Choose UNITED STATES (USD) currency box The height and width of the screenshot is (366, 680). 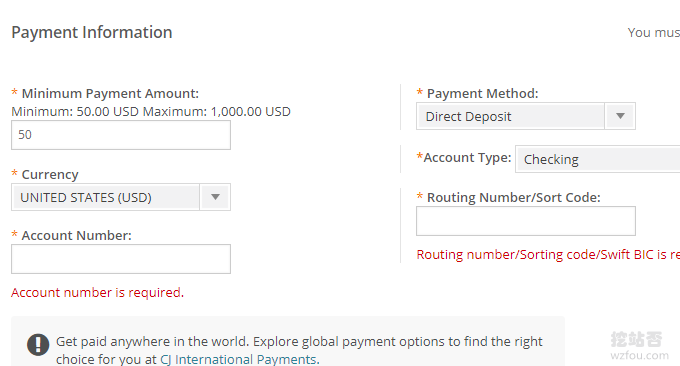[121, 197]
